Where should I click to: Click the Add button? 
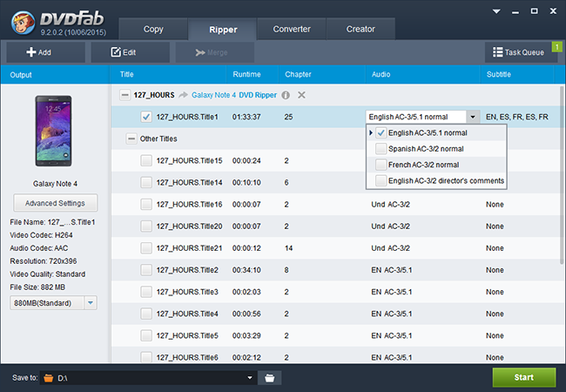click(46, 52)
